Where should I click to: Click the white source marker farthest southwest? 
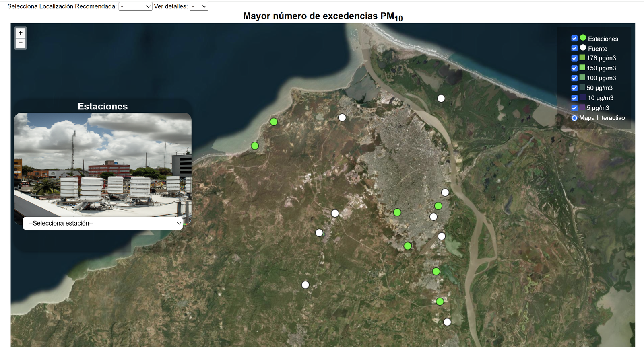point(305,285)
